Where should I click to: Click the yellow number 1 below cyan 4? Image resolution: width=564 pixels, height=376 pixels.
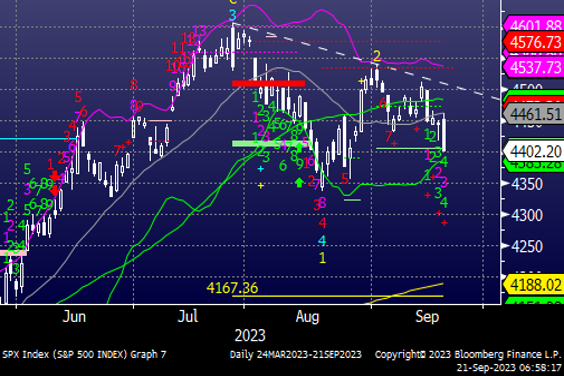[x=322, y=258]
